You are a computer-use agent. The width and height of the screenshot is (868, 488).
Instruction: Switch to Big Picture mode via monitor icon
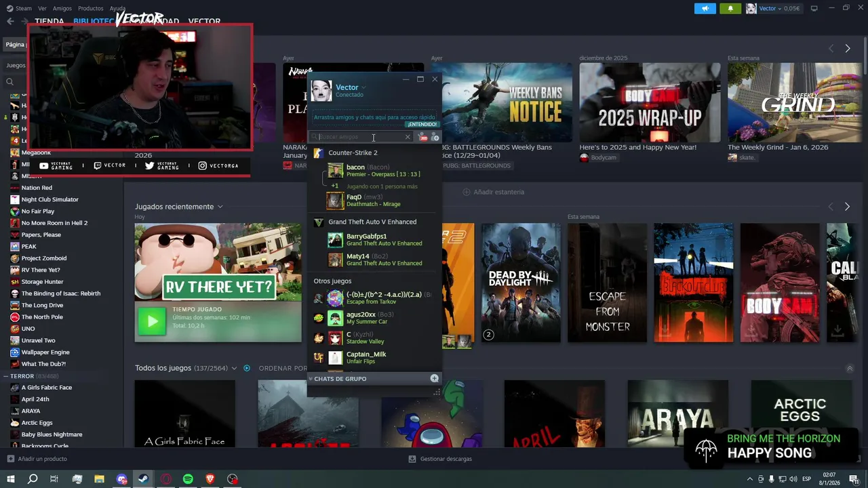click(x=814, y=8)
